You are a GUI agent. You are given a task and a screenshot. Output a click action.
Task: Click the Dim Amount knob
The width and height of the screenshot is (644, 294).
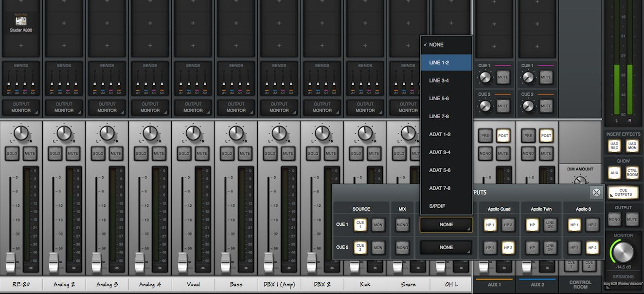(580, 181)
